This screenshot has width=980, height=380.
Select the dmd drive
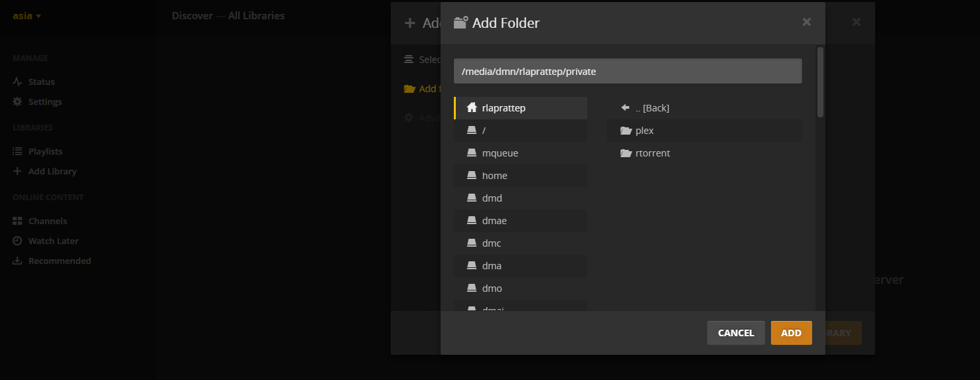[x=521, y=198]
